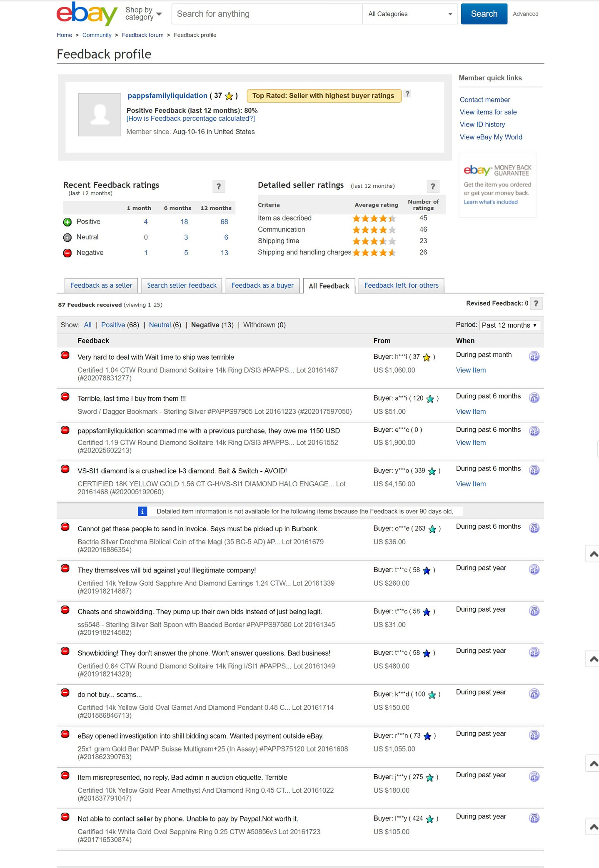Click the gray Neutral rating icon
Viewport: 599px width, 868px height.
67,237
